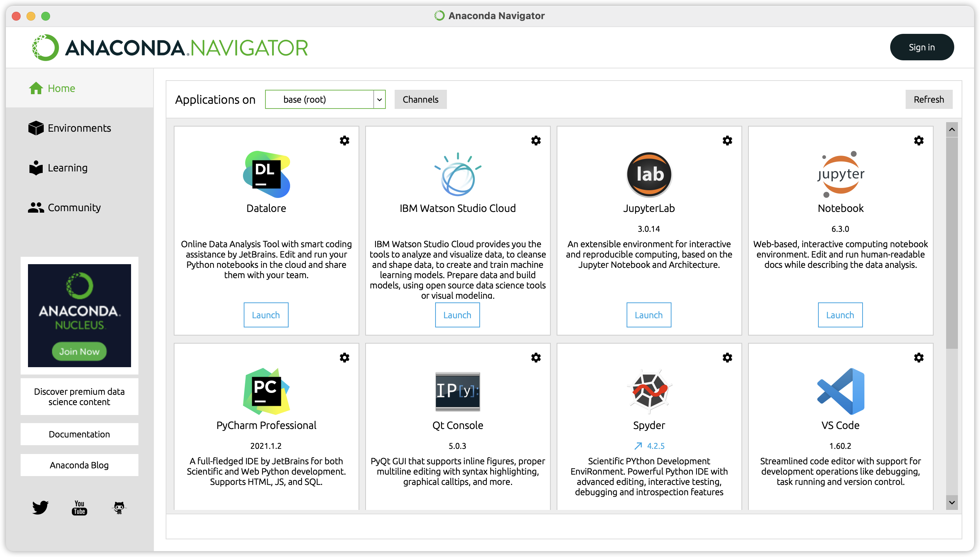This screenshot has width=980, height=557.
Task: Click the Qt Console IPython icon
Action: click(458, 391)
